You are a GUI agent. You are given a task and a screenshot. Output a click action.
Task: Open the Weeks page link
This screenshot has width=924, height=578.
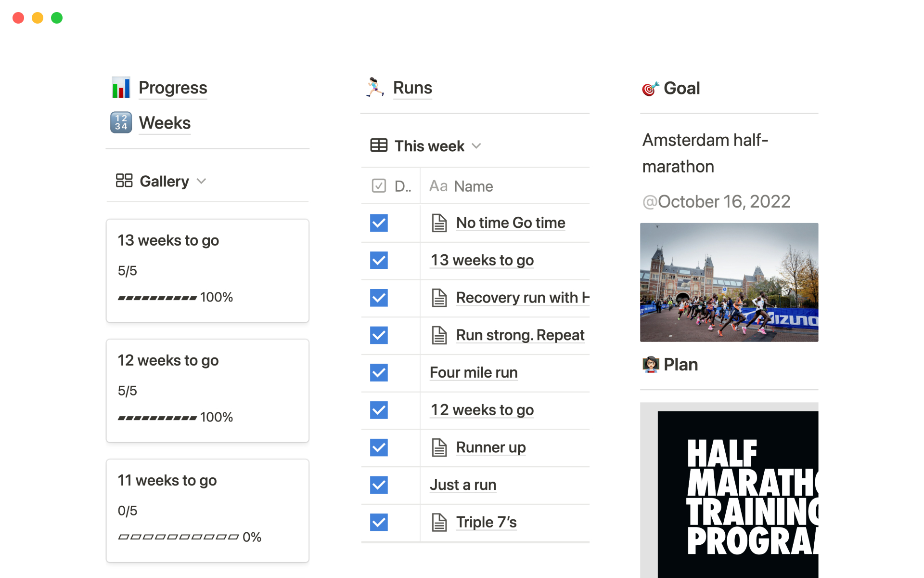pos(165,123)
